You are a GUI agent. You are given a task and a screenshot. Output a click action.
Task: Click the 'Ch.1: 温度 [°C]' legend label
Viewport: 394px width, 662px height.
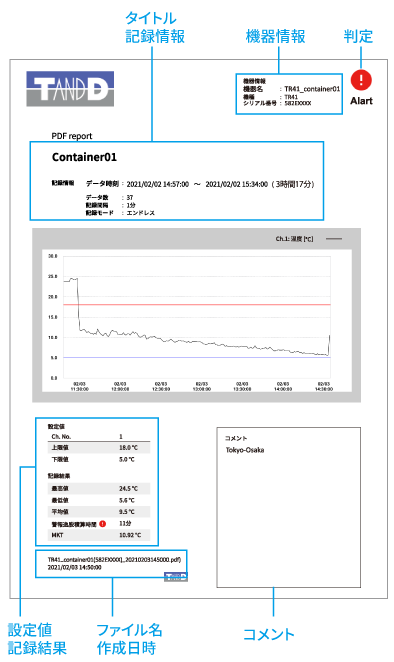click(x=294, y=239)
